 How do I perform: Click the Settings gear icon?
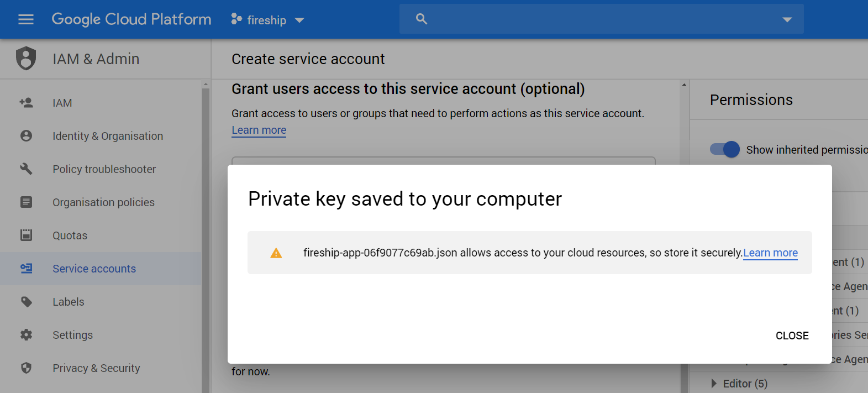point(26,335)
